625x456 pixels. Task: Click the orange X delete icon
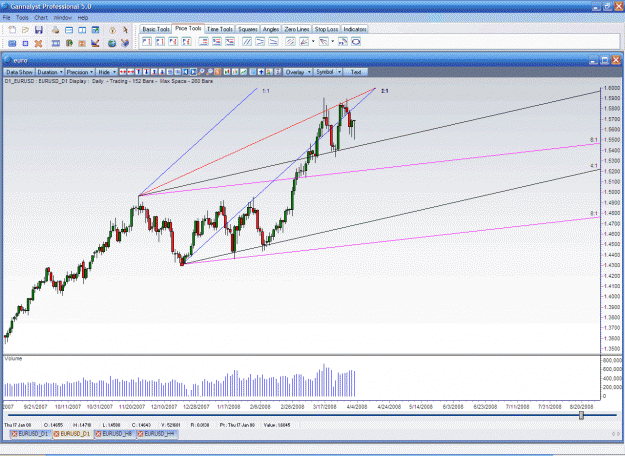pos(38,43)
